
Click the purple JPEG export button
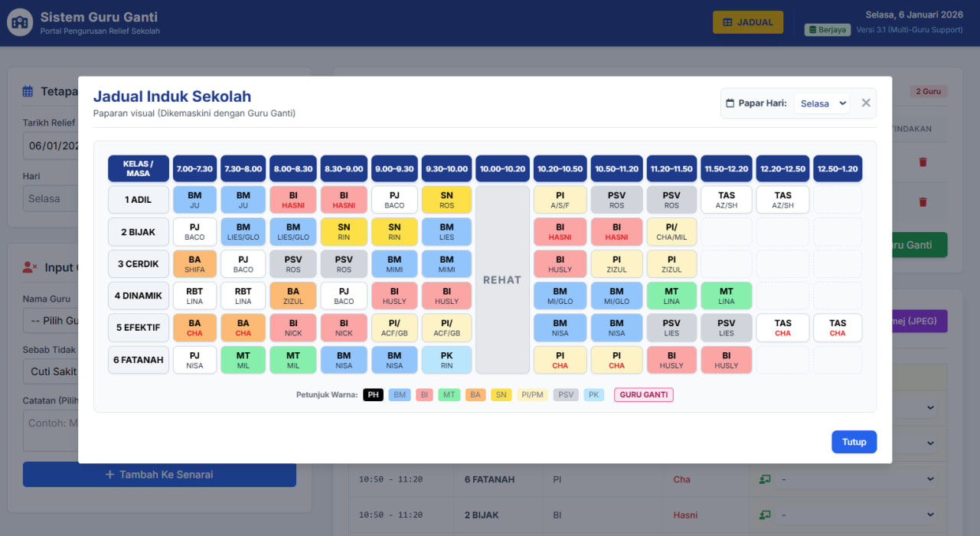(920, 321)
